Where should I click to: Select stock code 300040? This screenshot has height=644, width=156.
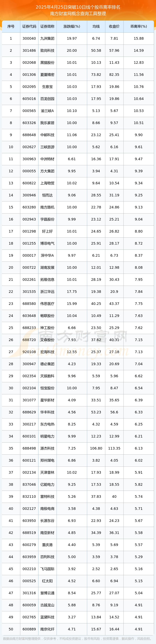pos(29,38)
